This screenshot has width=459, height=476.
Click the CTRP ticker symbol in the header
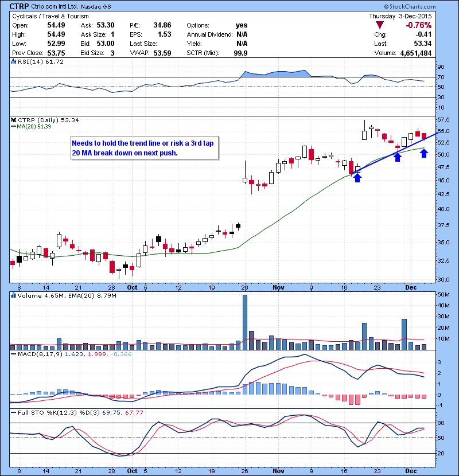click(x=19, y=6)
